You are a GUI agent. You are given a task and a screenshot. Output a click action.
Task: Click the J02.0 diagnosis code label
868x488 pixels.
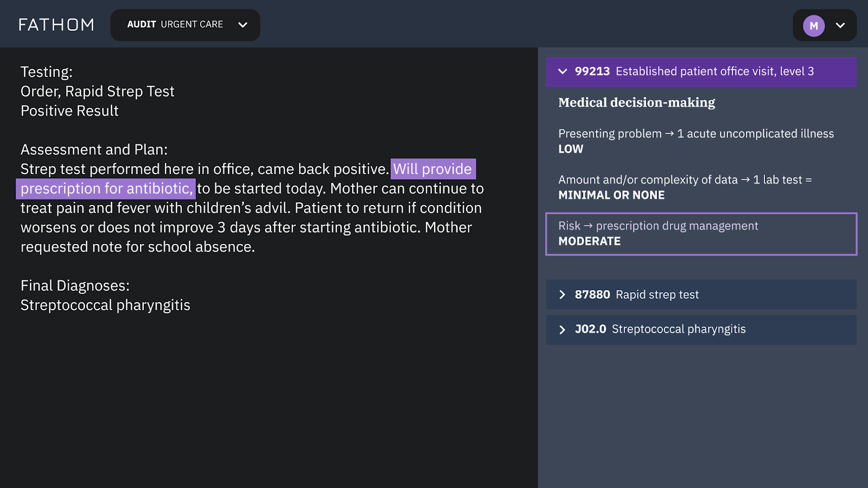tap(590, 329)
